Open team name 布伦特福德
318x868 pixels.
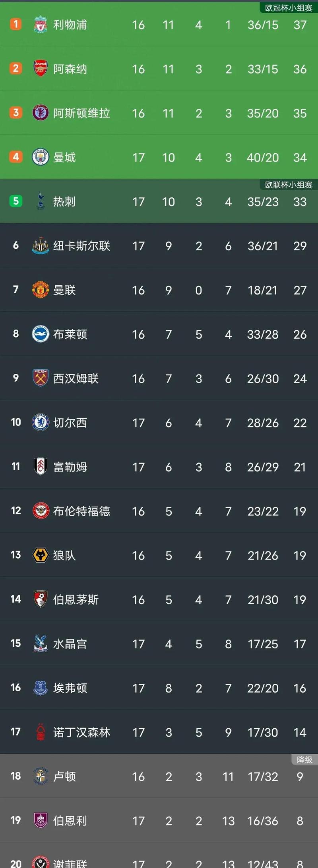pyautogui.click(x=82, y=511)
